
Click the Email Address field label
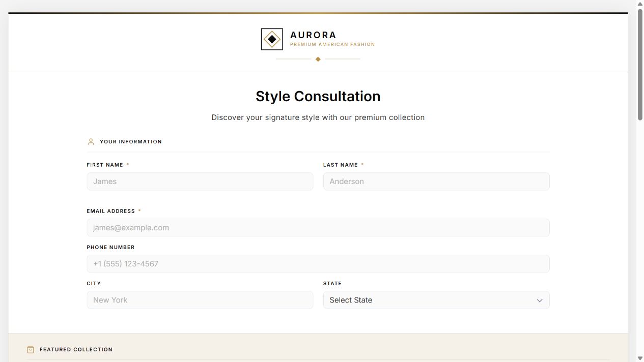110,211
